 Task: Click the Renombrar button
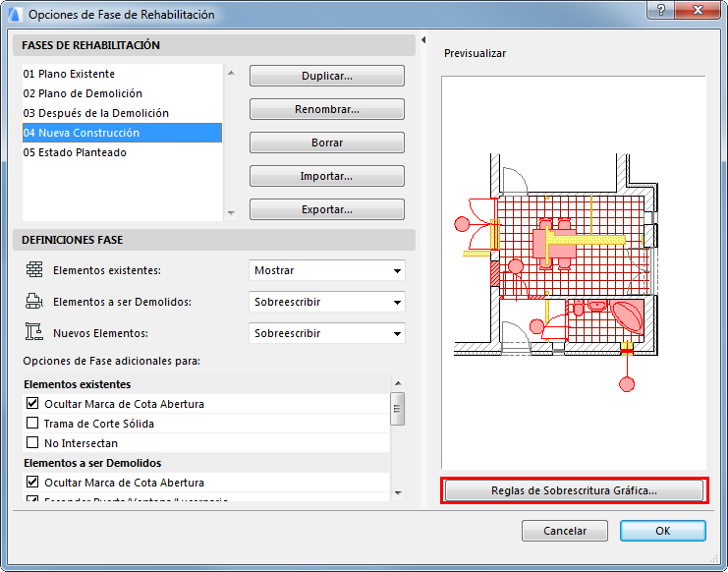(327, 109)
